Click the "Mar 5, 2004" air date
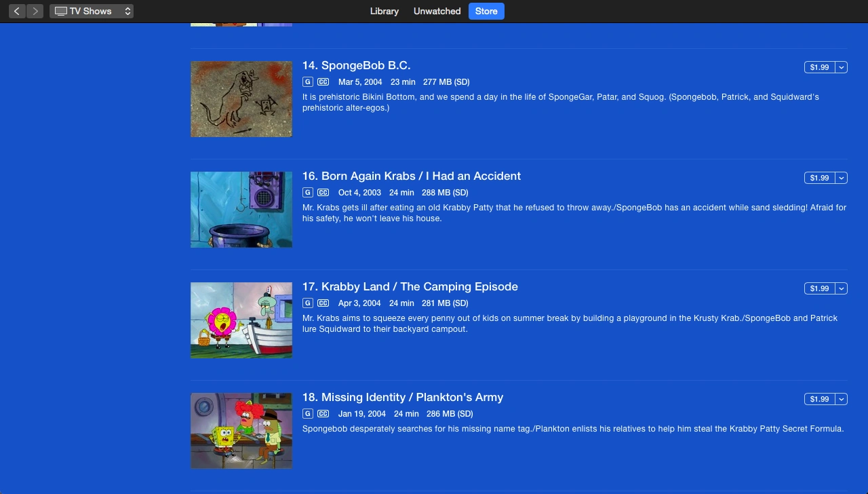 [x=360, y=82]
